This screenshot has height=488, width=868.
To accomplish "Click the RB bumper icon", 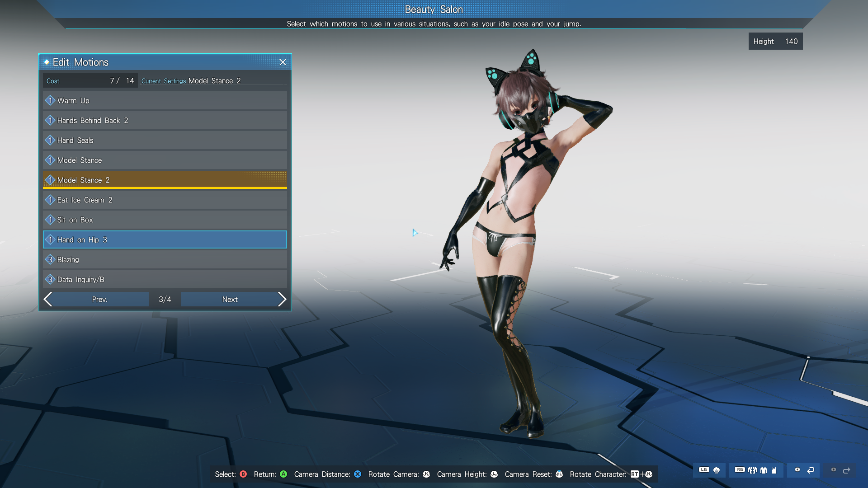I will click(740, 469).
